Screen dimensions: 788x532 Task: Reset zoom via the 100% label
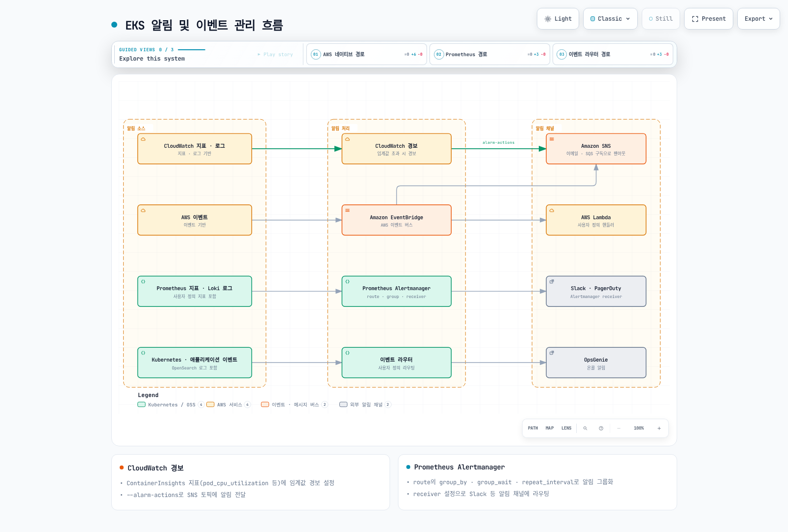click(639, 429)
